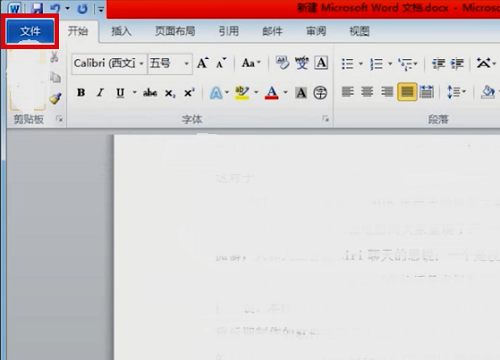Expand the Calibri font name dropdown
The image size is (500, 360).
[141, 63]
